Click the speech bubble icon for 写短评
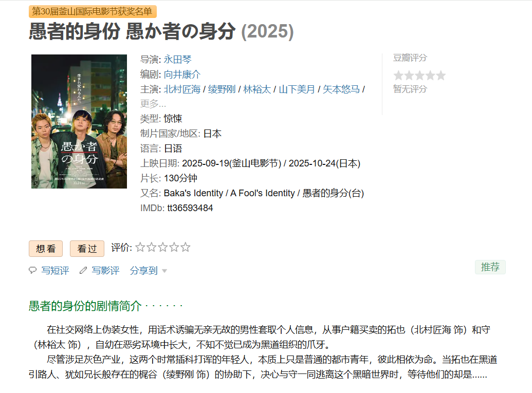The height and width of the screenshot is (393, 532). [x=32, y=270]
